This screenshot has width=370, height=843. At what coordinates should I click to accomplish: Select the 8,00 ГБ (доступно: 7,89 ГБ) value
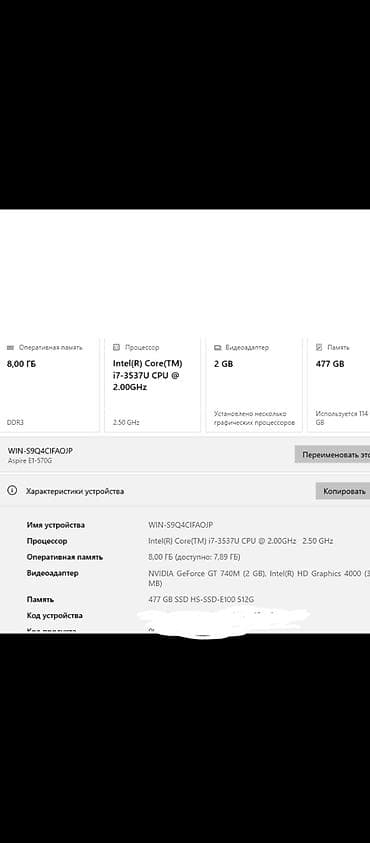pos(194,557)
